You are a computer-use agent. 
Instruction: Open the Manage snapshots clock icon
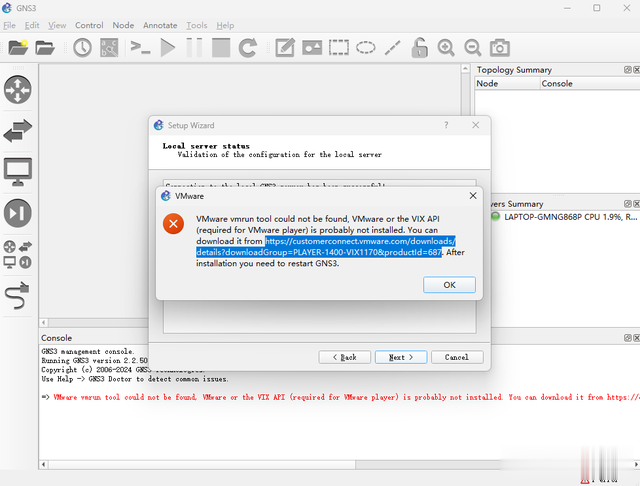(82, 48)
